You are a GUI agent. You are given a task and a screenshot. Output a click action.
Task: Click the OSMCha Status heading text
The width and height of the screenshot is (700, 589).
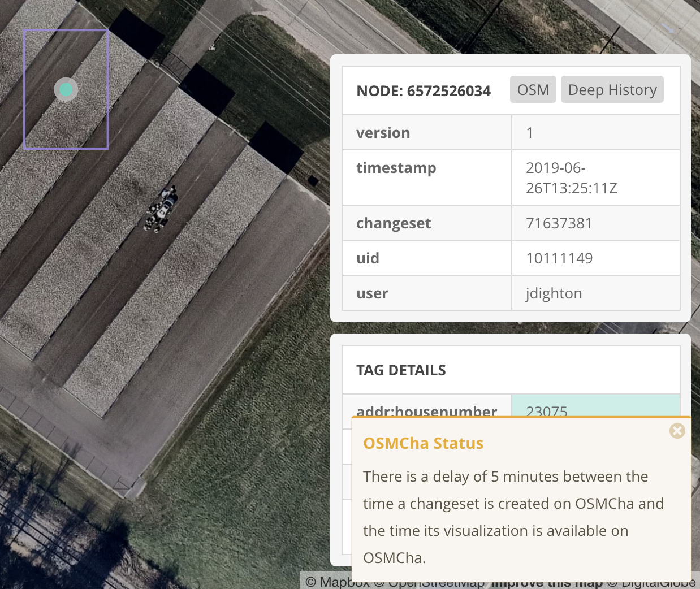(423, 443)
